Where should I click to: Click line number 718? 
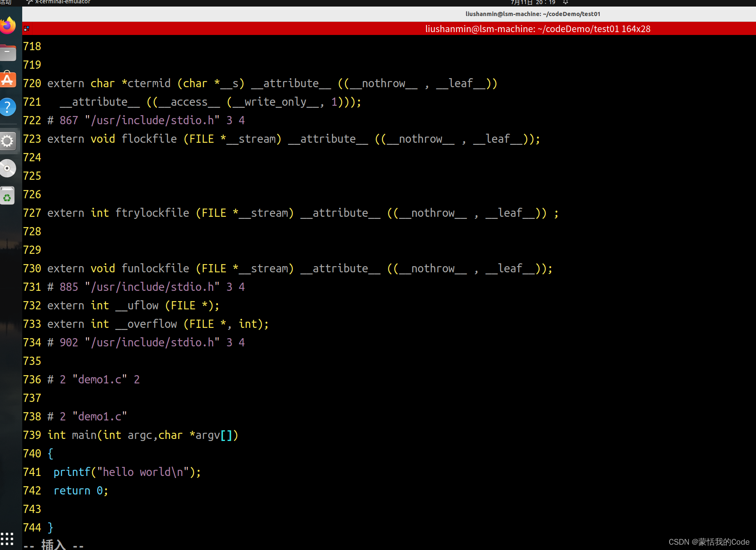click(x=32, y=46)
